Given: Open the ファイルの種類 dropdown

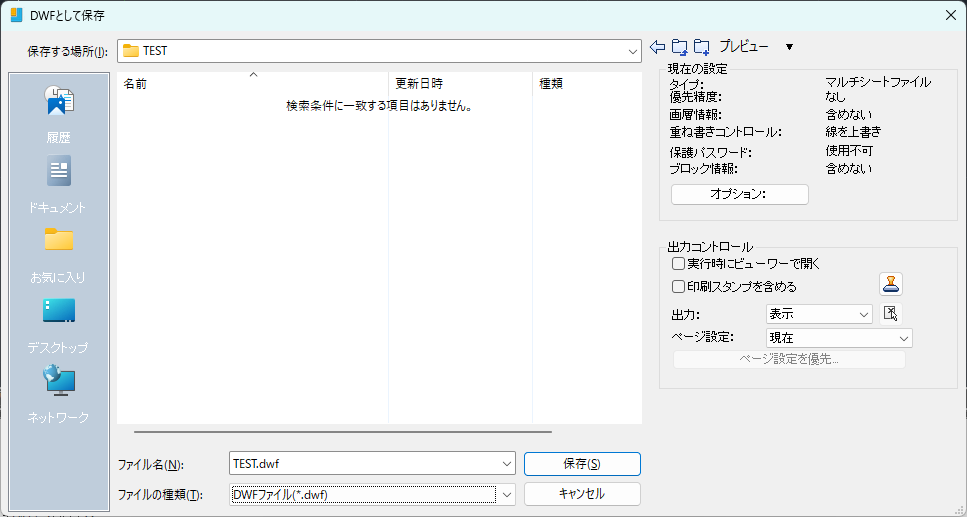Looking at the screenshot, I should pos(507,494).
